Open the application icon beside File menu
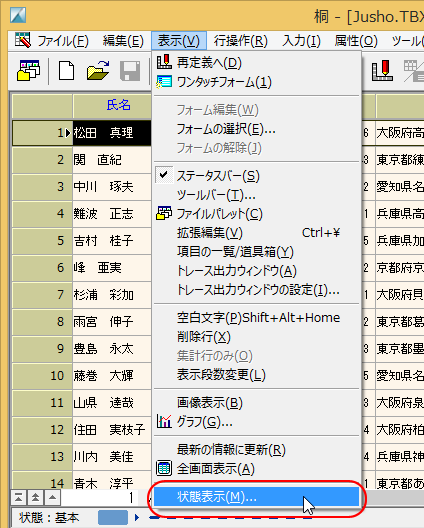This screenshot has width=424, height=528. coord(23,40)
